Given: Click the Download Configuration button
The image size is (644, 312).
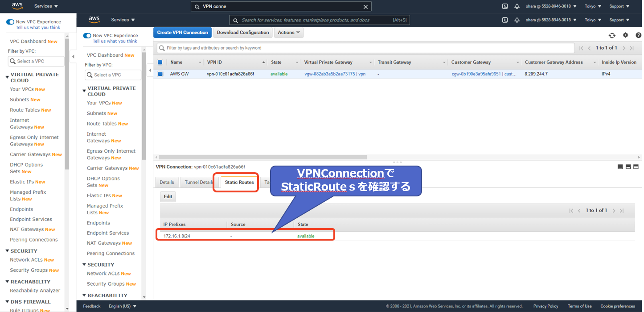Looking at the screenshot, I should (x=243, y=33).
